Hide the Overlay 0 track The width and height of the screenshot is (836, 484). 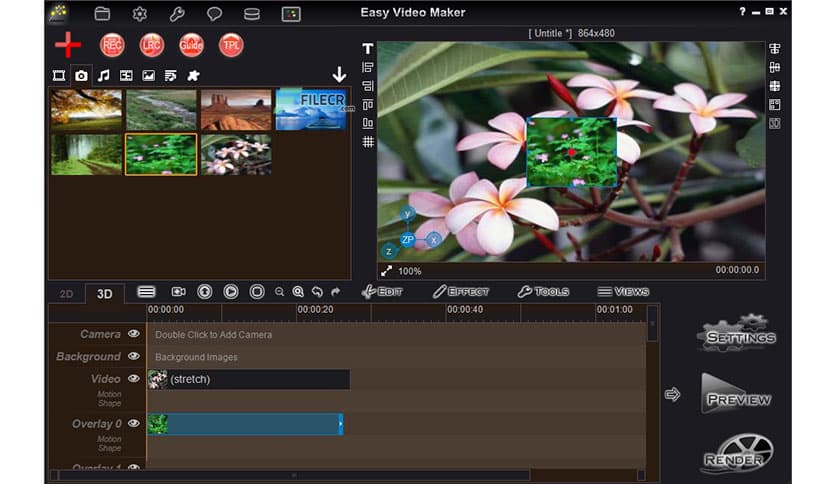pyautogui.click(x=134, y=424)
